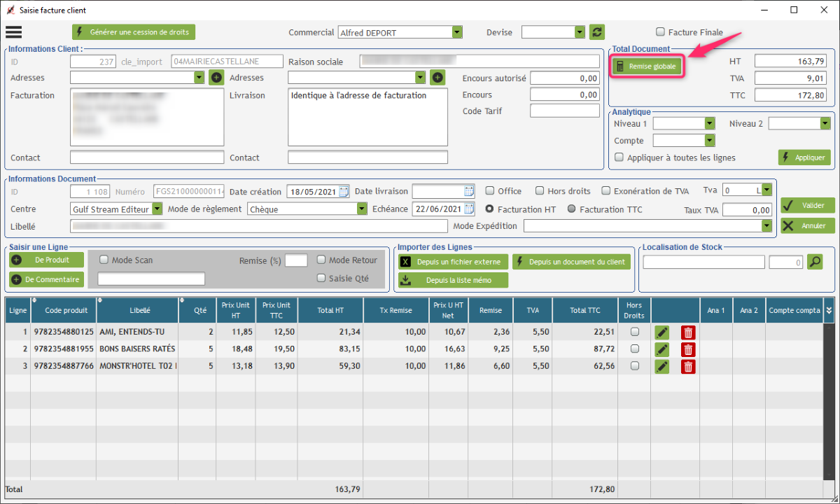Enable Exonération de TVA
The height and width of the screenshot is (504, 840).
(606, 191)
